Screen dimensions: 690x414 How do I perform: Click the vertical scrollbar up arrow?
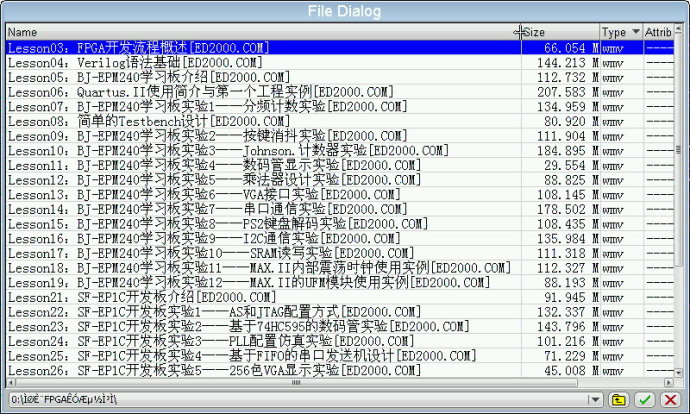[679, 29]
